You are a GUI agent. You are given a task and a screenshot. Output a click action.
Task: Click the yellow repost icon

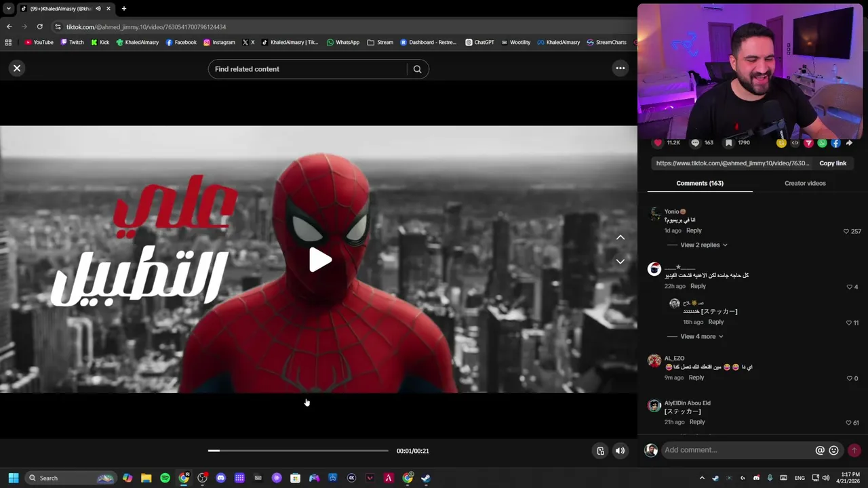click(781, 143)
